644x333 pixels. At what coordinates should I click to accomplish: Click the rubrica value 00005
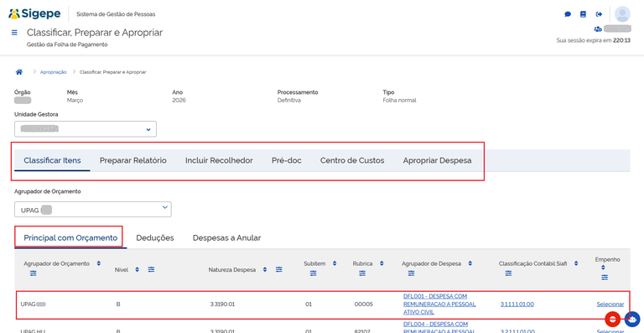pyautogui.click(x=363, y=304)
